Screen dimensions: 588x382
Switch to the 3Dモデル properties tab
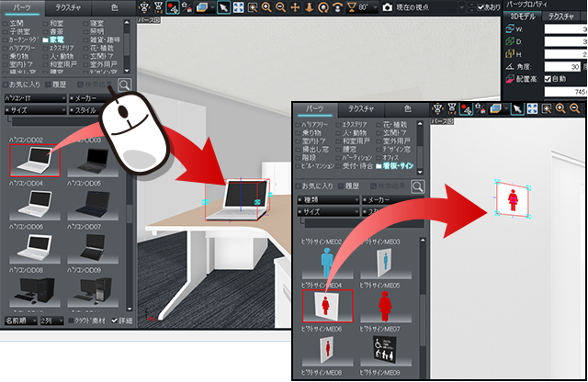(523, 17)
